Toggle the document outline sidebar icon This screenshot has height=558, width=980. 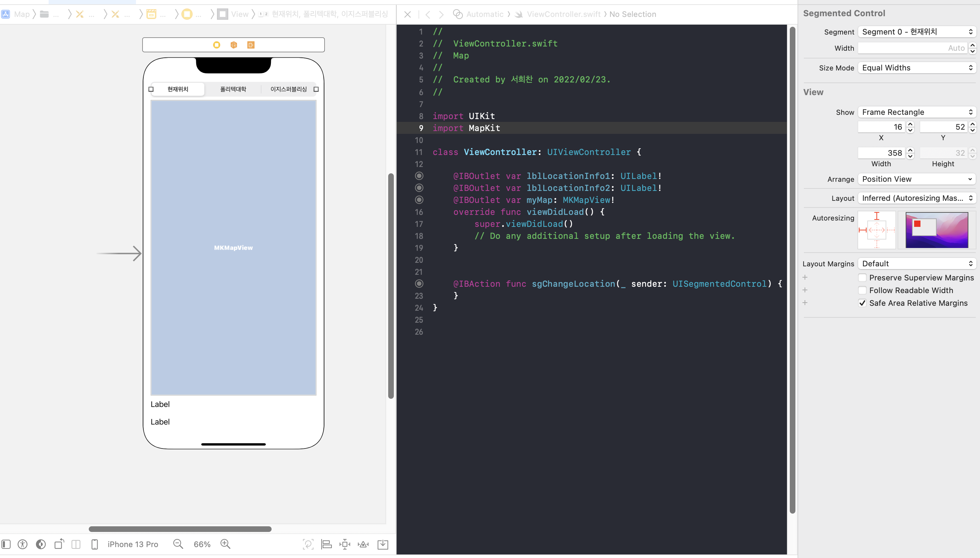[6, 544]
